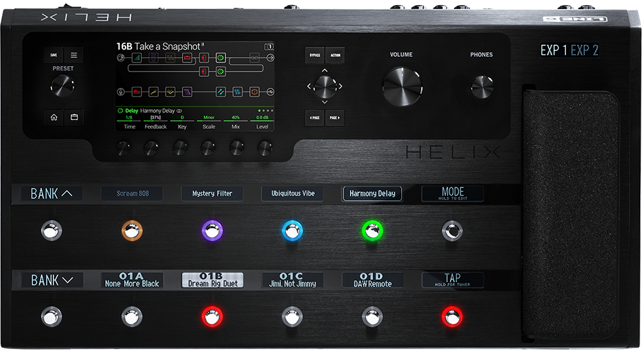644x351 pixels.
Task: Click the BYPASS button
Action: [315, 55]
